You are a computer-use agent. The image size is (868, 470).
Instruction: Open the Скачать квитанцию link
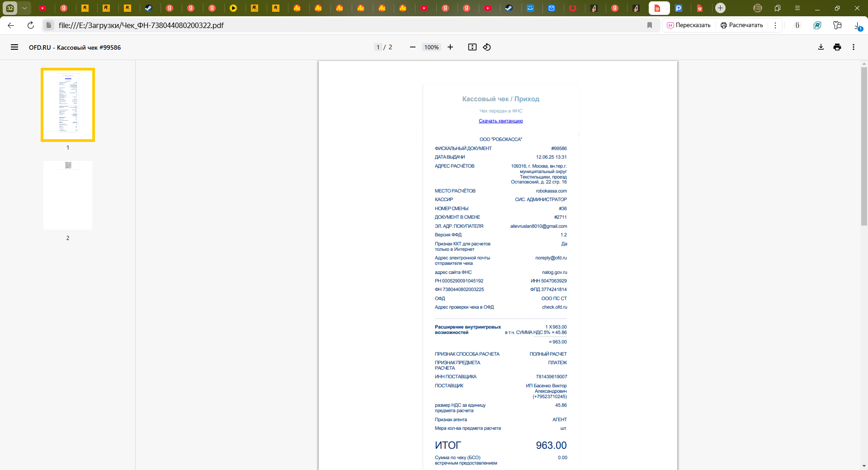501,121
